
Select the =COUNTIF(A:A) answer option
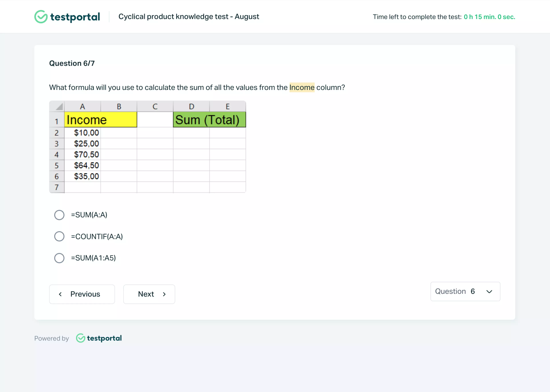pyautogui.click(x=59, y=236)
